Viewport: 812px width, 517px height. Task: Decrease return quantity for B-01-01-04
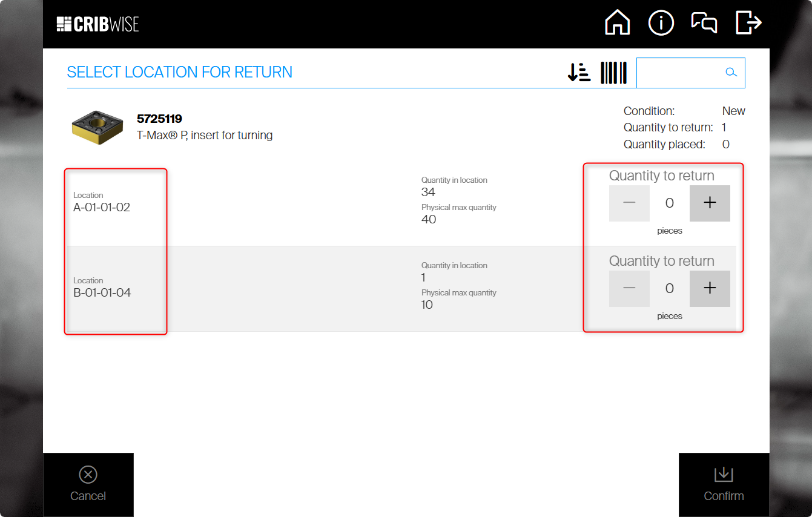[x=629, y=288]
